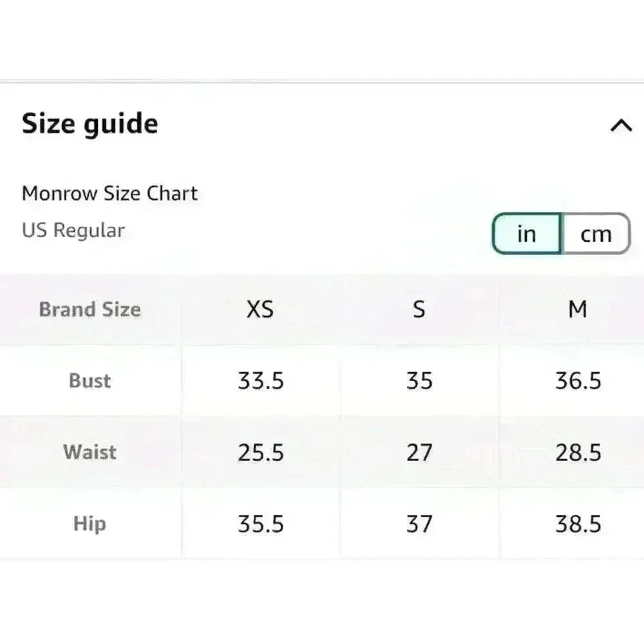Select the S column header

coord(419,310)
